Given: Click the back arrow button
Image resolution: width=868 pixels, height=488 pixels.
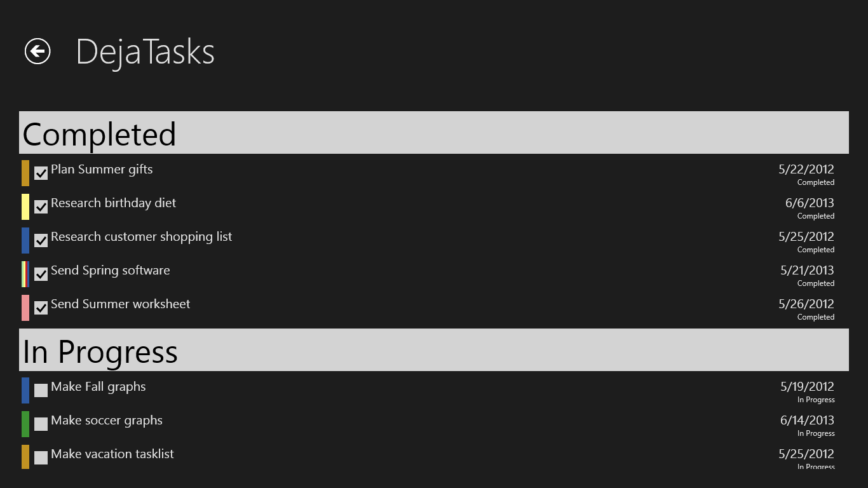Looking at the screenshot, I should [x=37, y=51].
